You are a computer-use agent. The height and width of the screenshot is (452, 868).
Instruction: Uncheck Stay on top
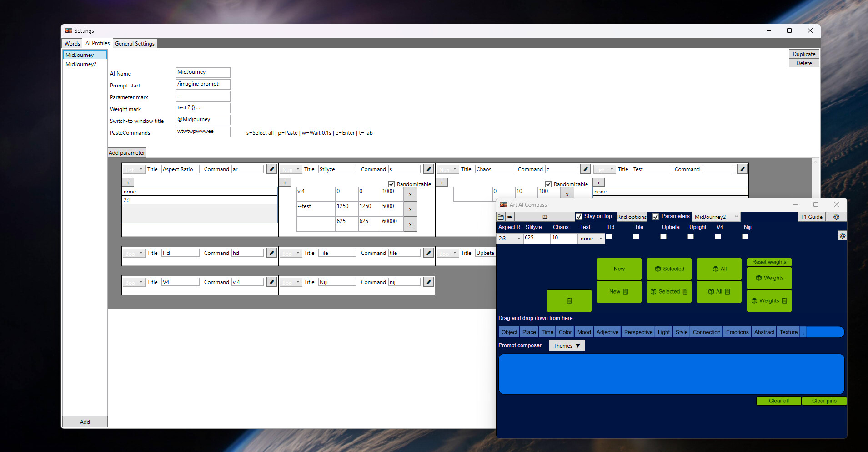(x=579, y=216)
